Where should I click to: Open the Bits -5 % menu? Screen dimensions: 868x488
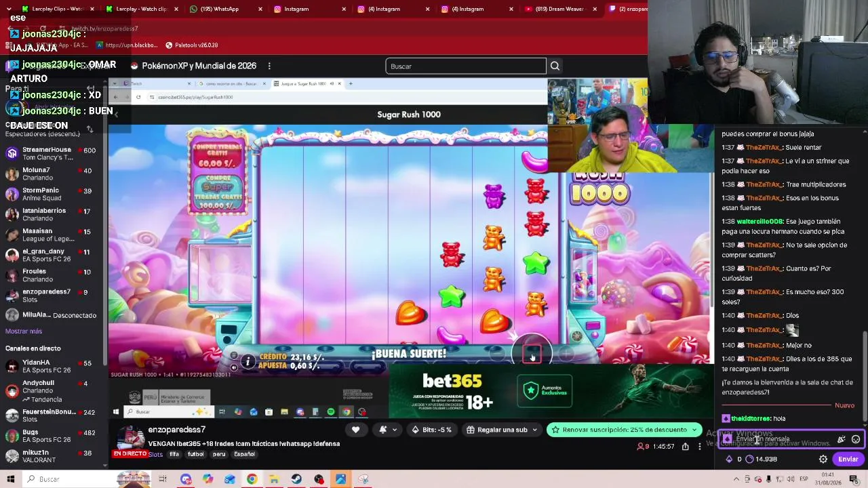pos(432,430)
